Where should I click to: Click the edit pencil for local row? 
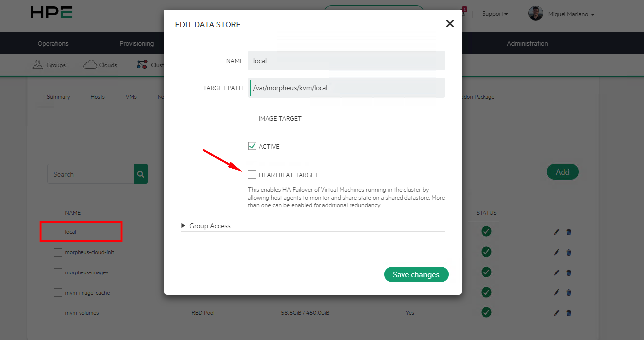point(556,232)
